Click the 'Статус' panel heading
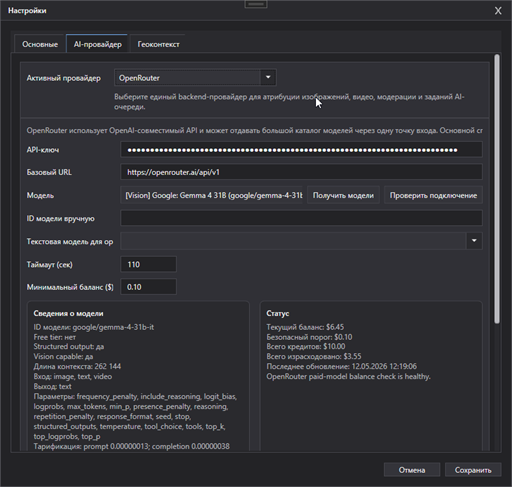 (x=278, y=313)
